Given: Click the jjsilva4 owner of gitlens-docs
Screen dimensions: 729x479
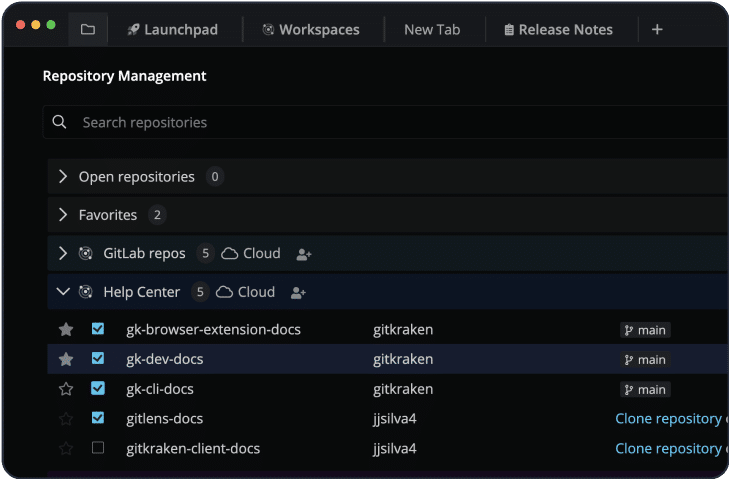Looking at the screenshot, I should point(394,419).
